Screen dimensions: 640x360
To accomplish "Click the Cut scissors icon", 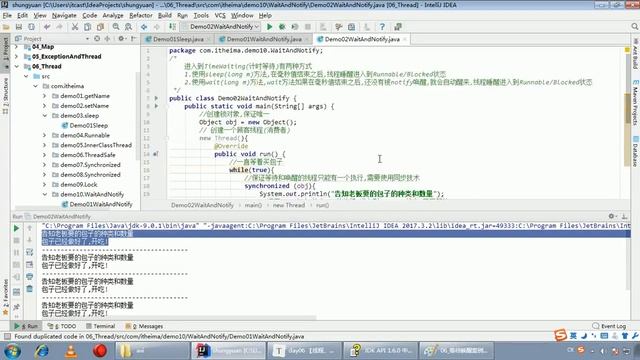I will (x=75, y=27).
